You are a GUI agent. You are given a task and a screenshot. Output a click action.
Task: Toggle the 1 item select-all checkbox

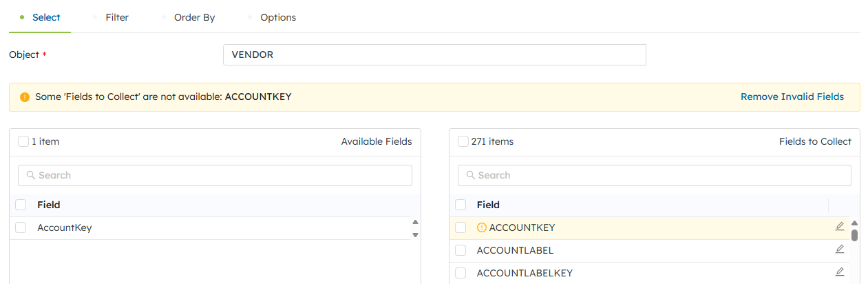point(23,141)
